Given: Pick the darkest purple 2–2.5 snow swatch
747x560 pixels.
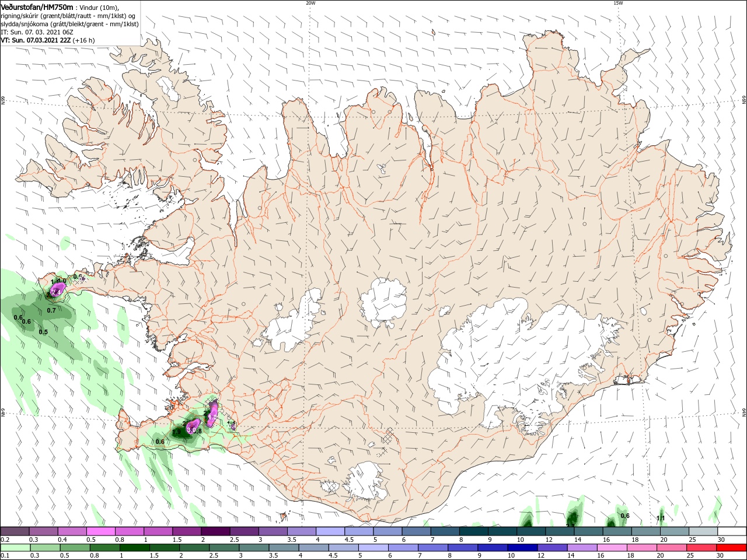Looking at the screenshot, I should (x=215, y=531).
